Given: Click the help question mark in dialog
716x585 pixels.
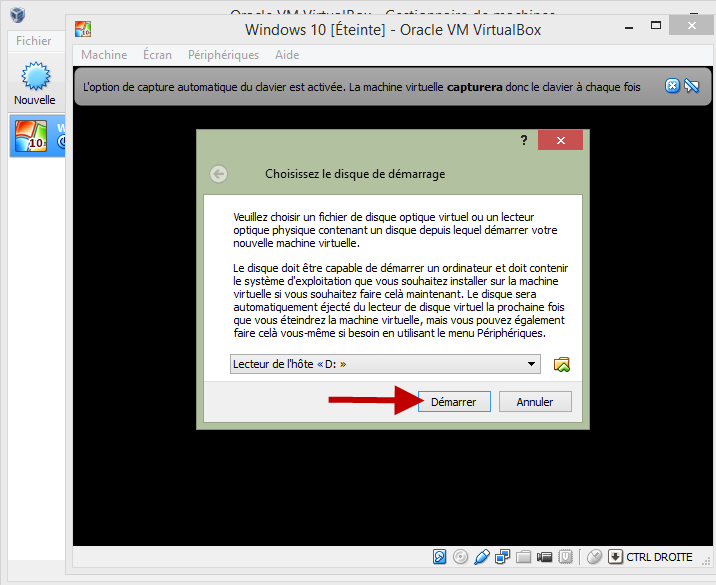Looking at the screenshot, I should (x=524, y=140).
